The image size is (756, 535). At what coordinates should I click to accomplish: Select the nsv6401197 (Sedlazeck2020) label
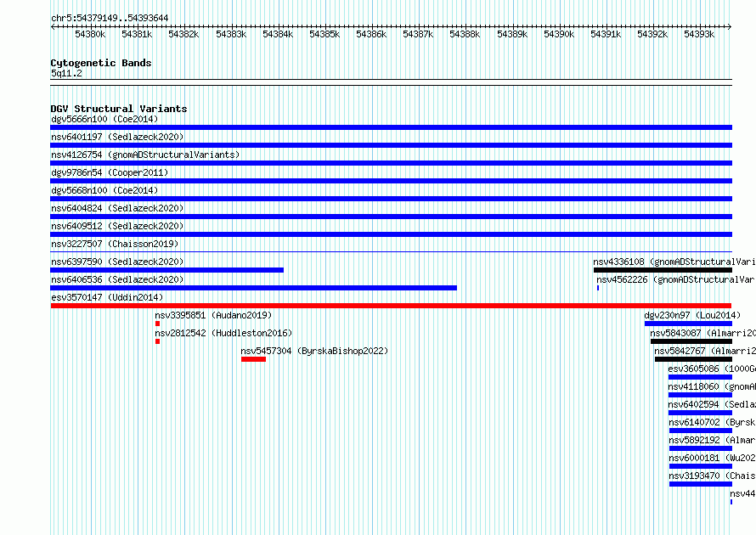[x=117, y=137]
